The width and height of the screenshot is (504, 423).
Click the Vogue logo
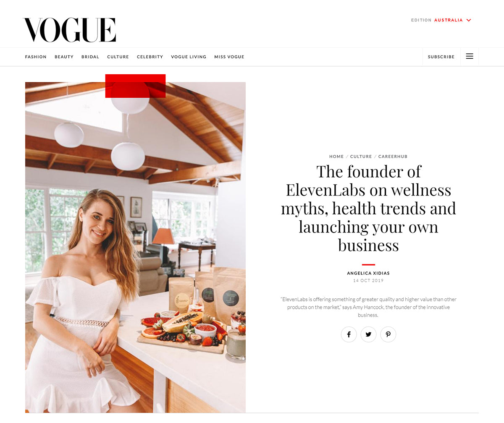tap(69, 30)
